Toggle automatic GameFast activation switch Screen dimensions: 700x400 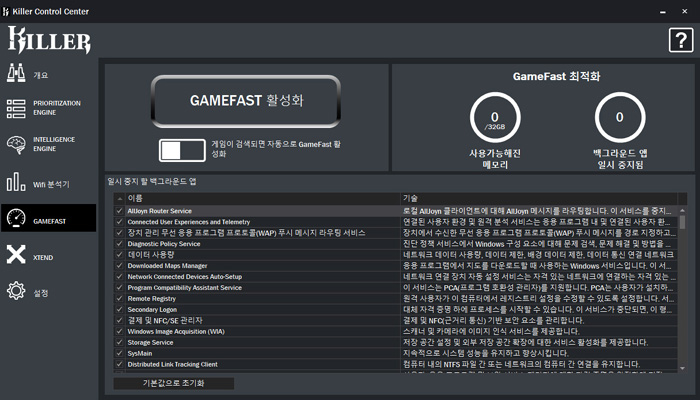coord(182,150)
